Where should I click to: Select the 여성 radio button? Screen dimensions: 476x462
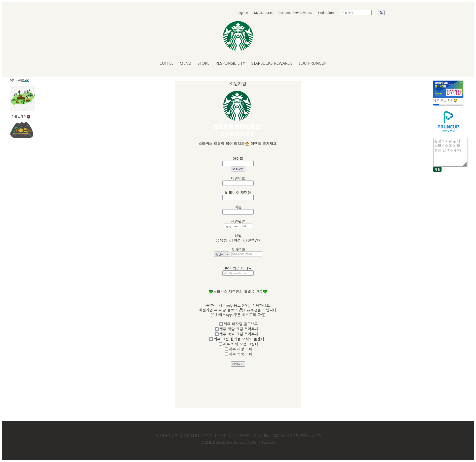point(231,240)
